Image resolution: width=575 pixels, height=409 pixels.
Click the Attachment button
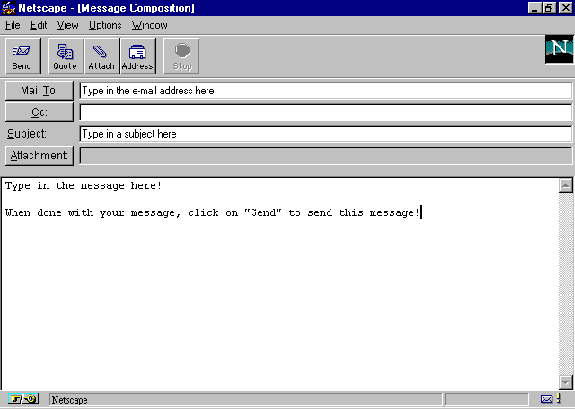[x=39, y=156]
